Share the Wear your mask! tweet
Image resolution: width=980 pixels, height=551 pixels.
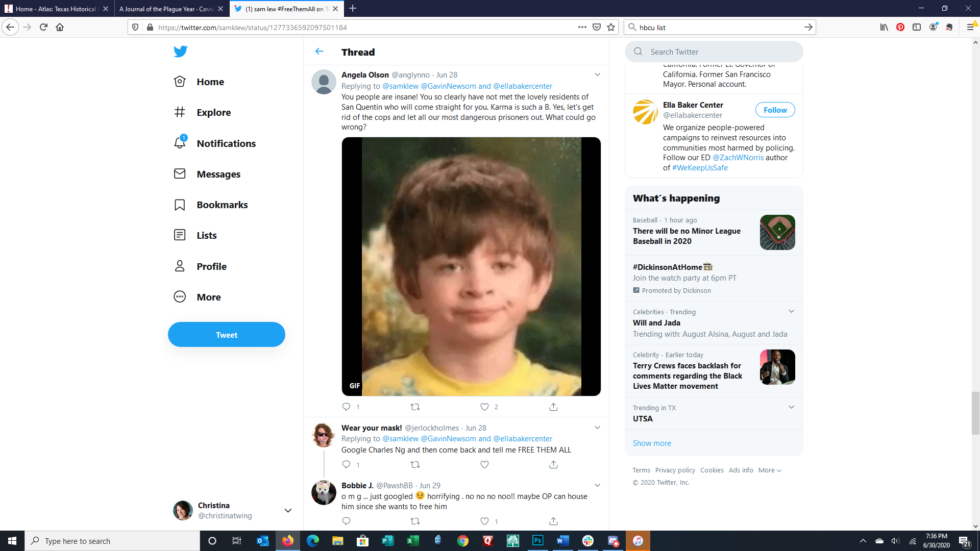tap(553, 464)
